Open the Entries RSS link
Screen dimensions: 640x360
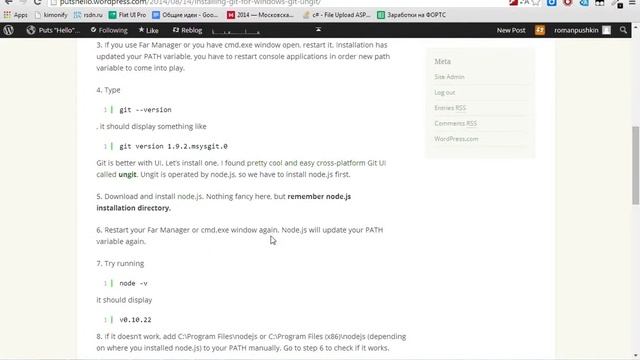point(450,108)
